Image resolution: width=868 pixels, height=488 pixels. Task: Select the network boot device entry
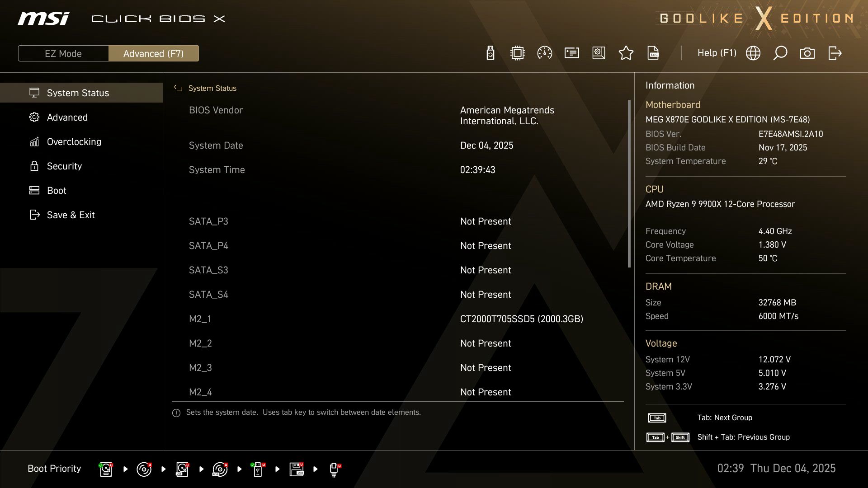335,469
